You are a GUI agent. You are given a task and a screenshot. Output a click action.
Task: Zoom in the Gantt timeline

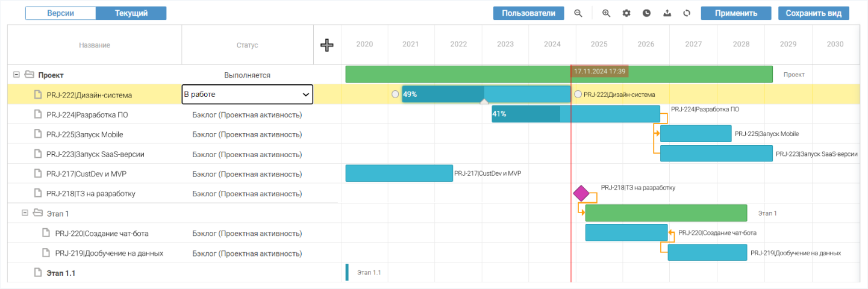click(607, 13)
